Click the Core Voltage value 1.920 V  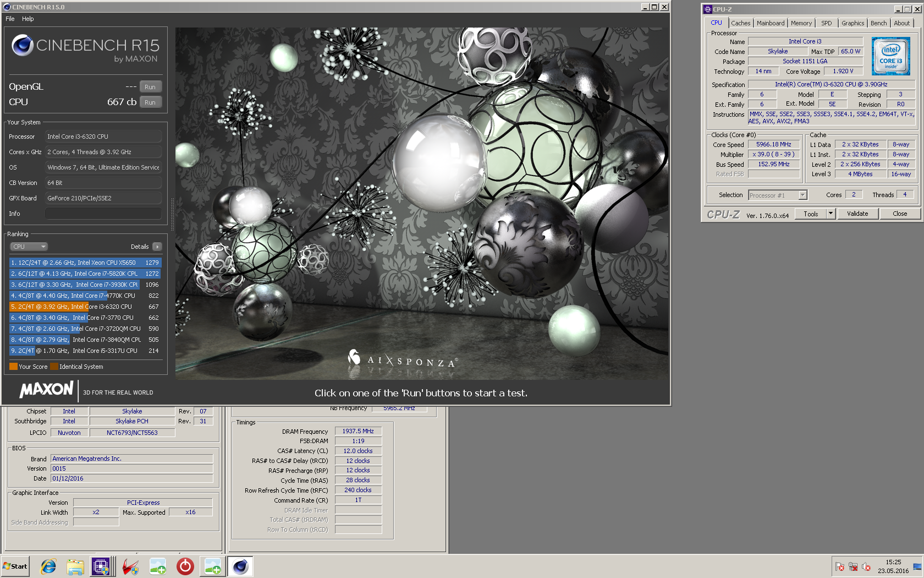[x=843, y=72]
